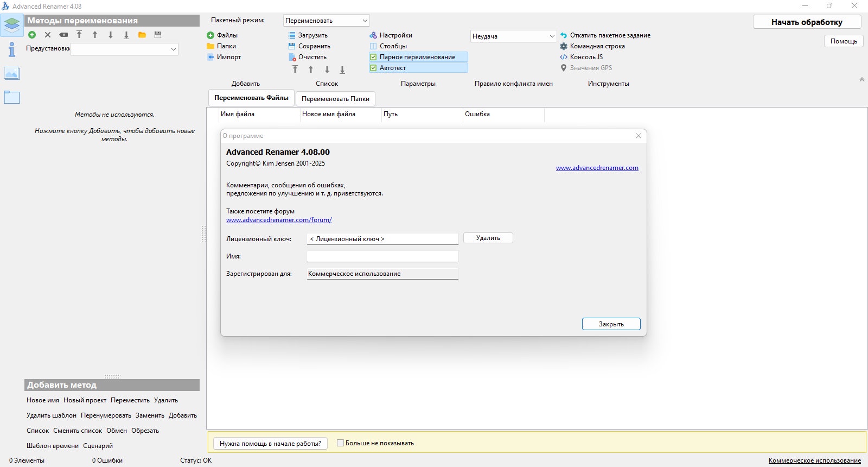Switch to Переименовать Файлы tab

(251, 98)
